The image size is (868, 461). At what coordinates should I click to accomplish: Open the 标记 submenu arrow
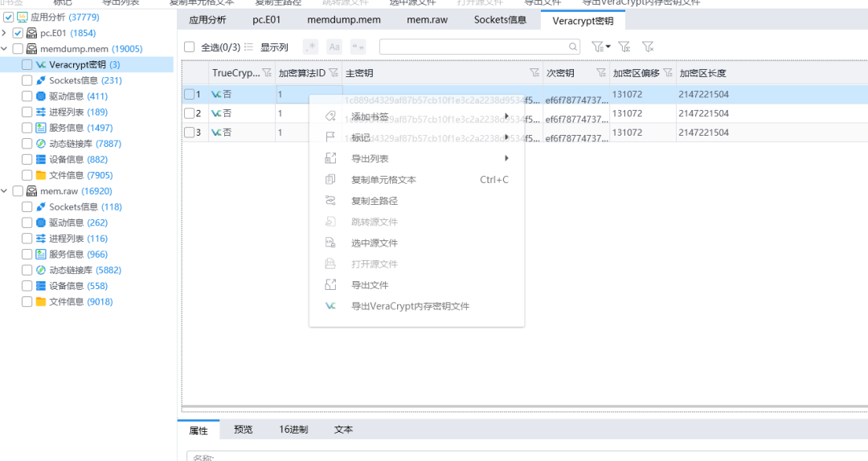point(506,137)
